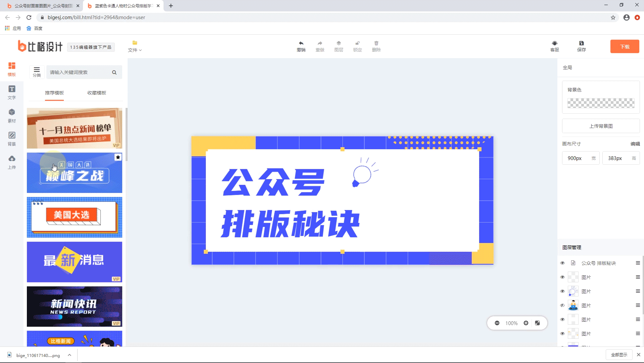
Task: Open the background (背景) sidebar panel
Action: tap(12, 138)
